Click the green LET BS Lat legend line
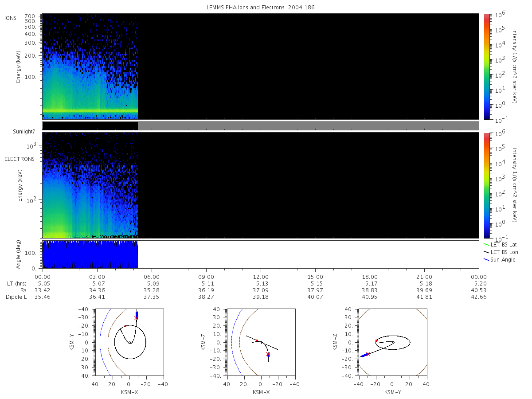 coord(486,244)
